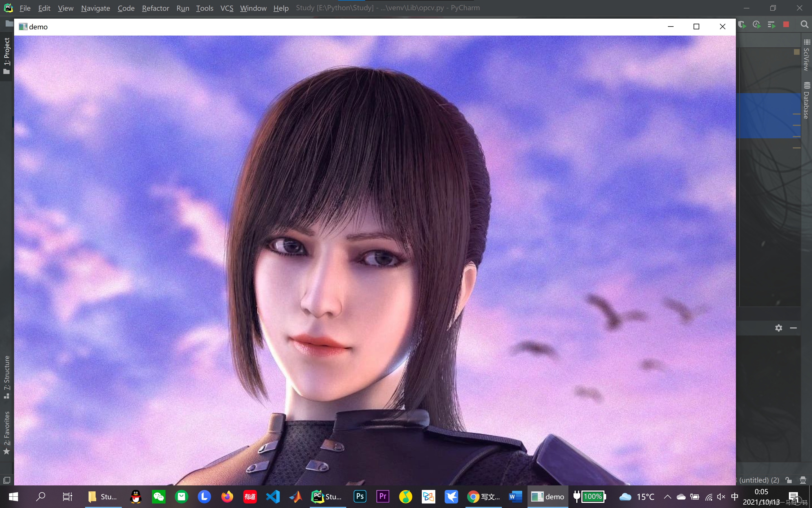
Task: Minimize the demo image window
Action: (x=670, y=27)
